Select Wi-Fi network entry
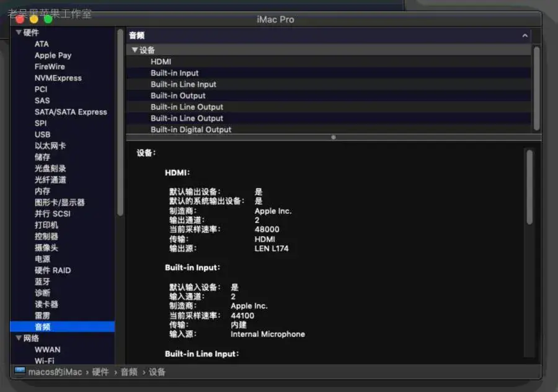The image size is (558, 392). [x=45, y=360]
